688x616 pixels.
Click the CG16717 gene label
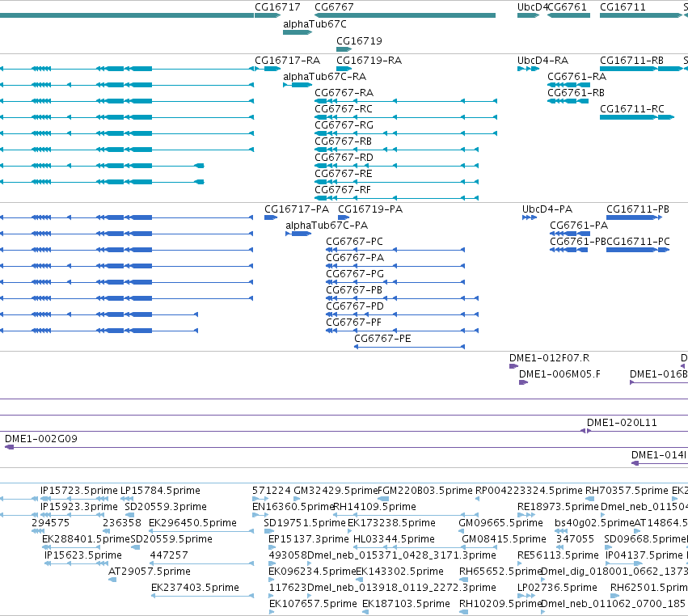click(x=277, y=7)
